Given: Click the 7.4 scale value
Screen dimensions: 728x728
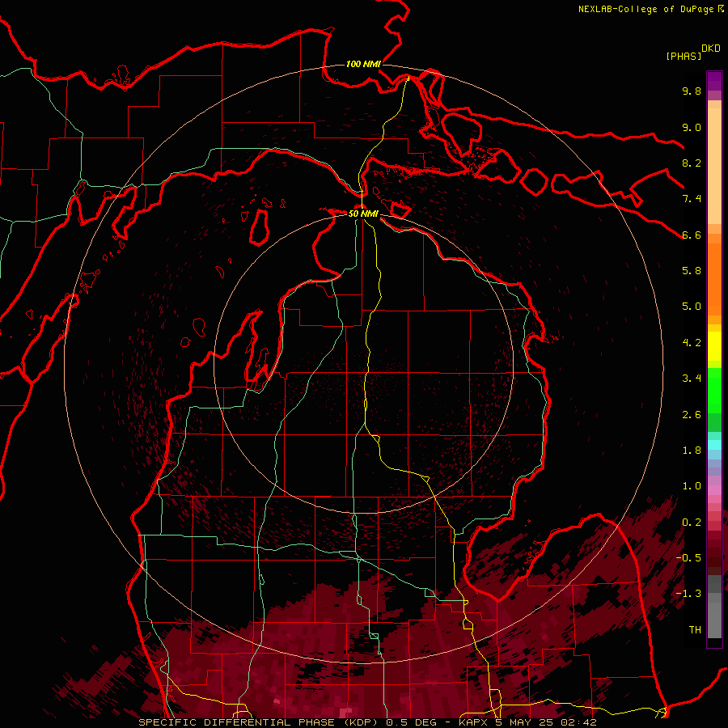Looking at the screenshot, I should pos(692,199).
